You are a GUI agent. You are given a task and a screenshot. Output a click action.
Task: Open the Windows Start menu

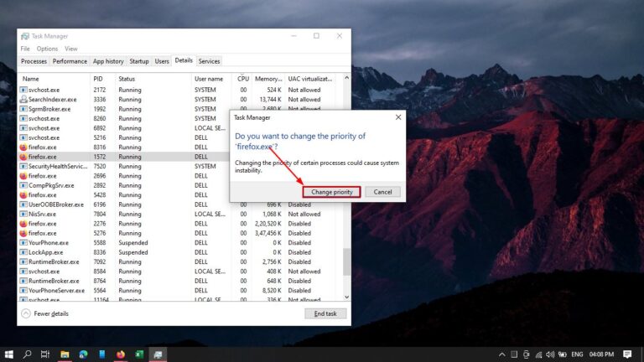pyautogui.click(x=8, y=354)
